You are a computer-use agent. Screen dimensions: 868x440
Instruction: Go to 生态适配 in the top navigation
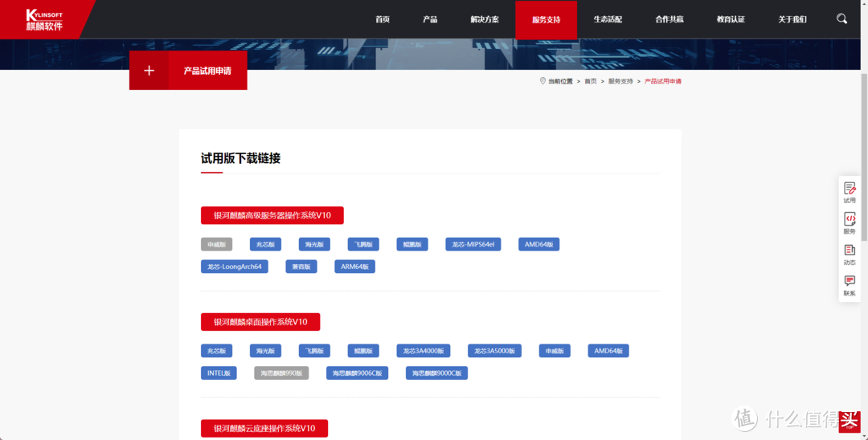[x=608, y=19]
